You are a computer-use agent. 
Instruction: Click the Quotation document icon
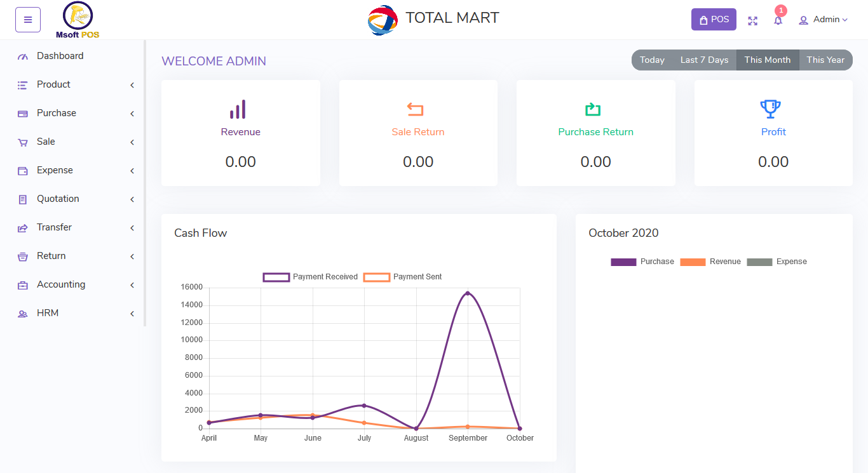tap(23, 199)
